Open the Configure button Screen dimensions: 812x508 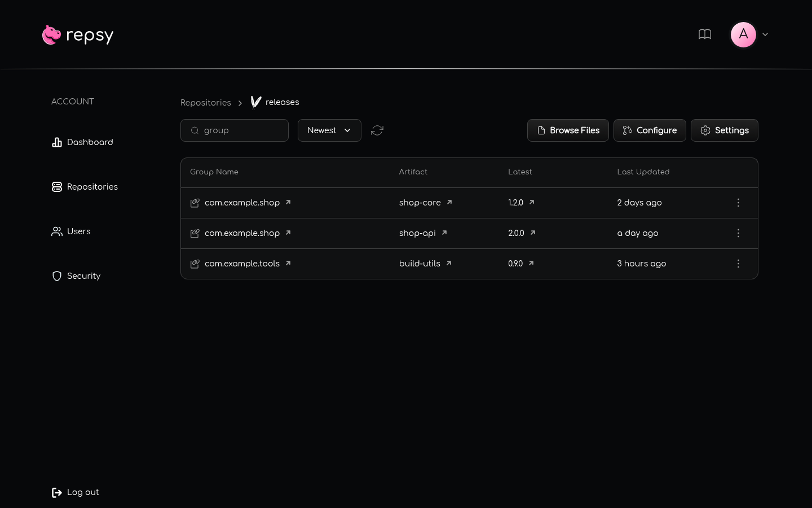coord(650,130)
